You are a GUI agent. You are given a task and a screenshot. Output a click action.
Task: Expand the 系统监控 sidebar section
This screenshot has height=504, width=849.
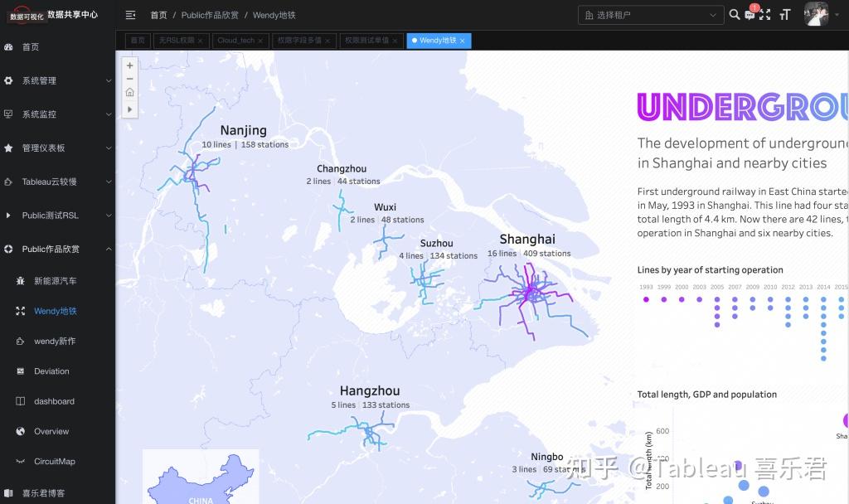41,114
